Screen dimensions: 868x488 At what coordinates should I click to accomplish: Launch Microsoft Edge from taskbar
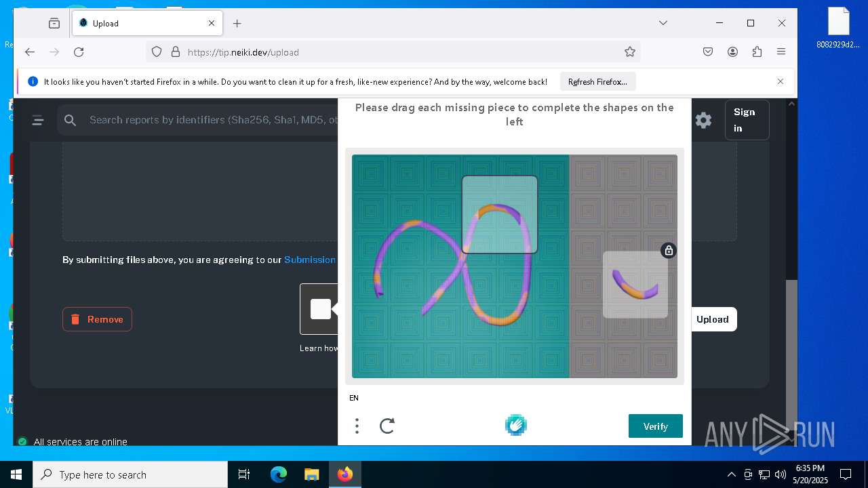(279, 474)
